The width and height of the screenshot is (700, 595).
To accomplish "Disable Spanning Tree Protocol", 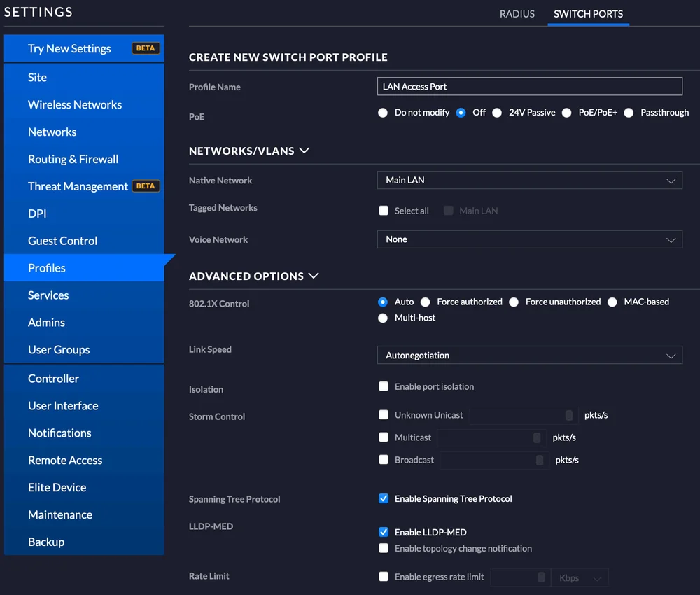I will pos(384,498).
